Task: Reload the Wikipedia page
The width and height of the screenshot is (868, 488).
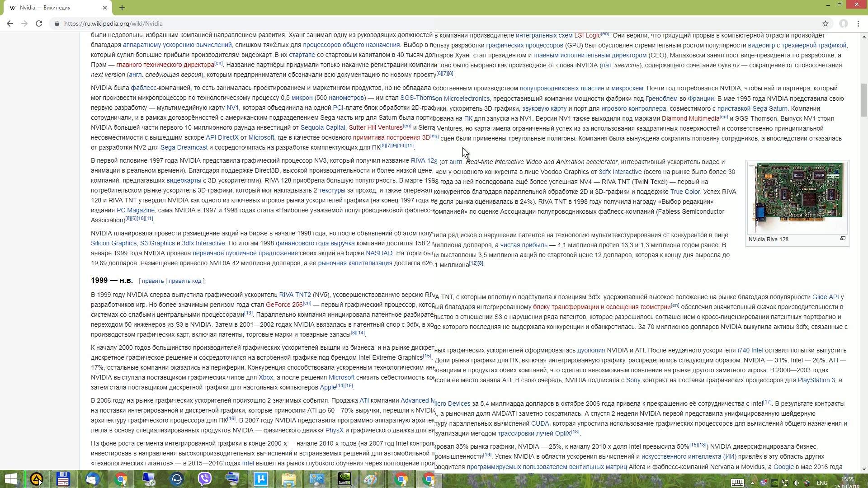Action: point(39,23)
